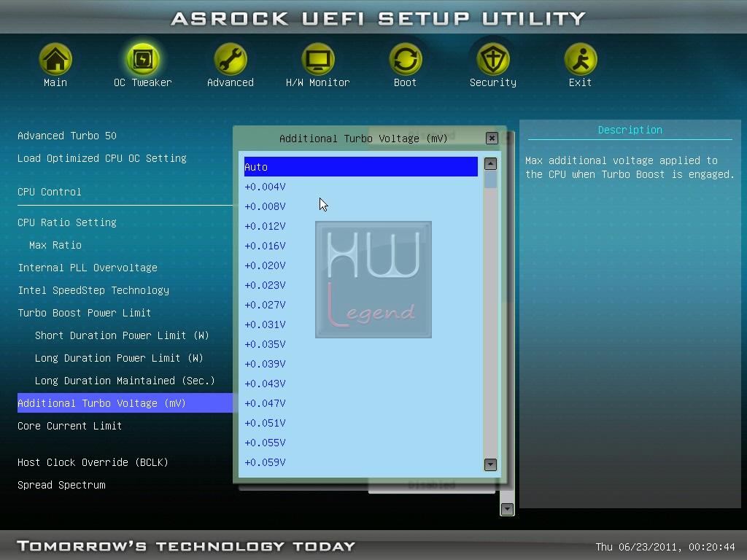Click the popup scrollbar thumb

tap(490, 179)
